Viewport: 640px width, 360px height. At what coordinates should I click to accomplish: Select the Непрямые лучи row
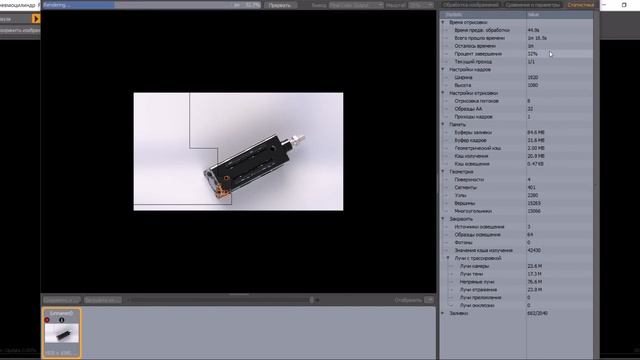[517, 282]
